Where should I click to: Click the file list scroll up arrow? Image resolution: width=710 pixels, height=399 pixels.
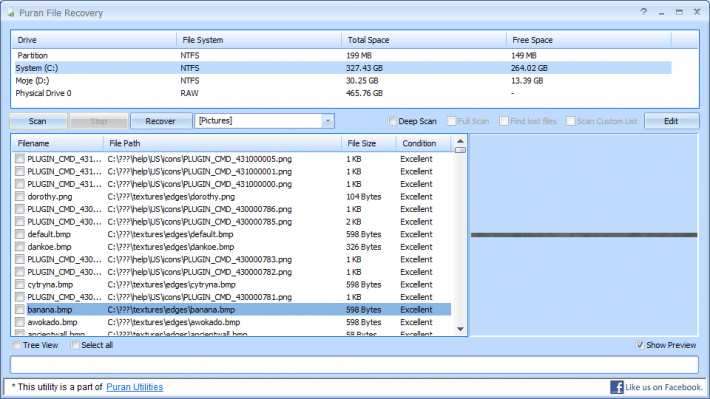(460, 141)
